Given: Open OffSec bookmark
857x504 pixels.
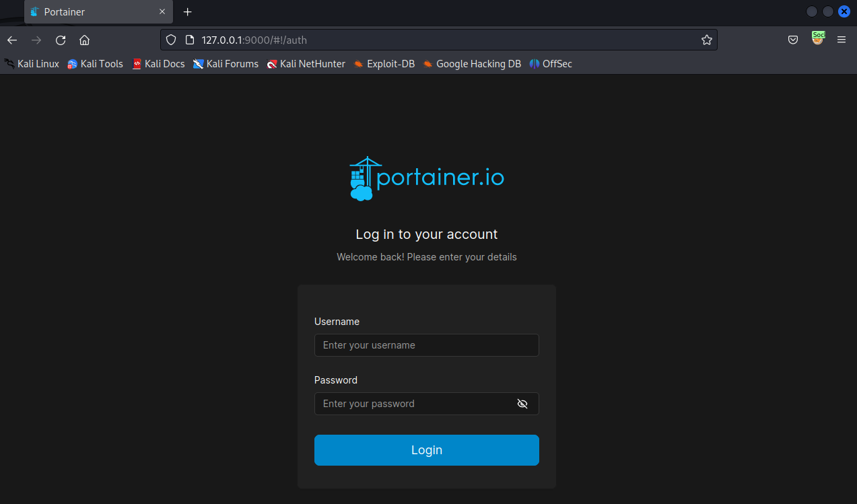Looking at the screenshot, I should click(x=551, y=64).
